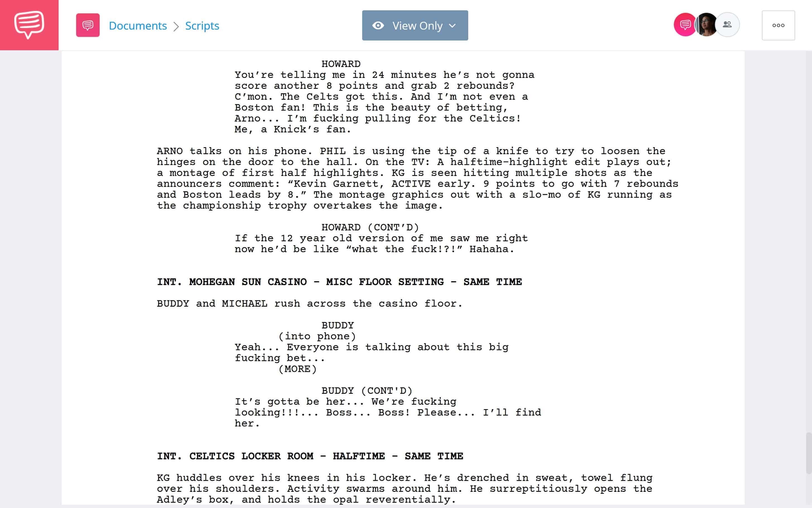This screenshot has height=508, width=812.
Task: Click the View Only button to change access
Action: tap(414, 25)
